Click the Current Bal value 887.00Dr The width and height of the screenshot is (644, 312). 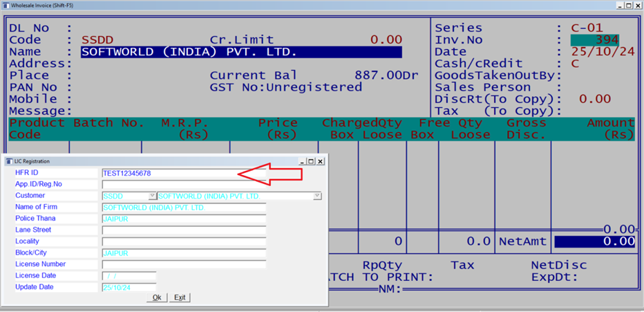(386, 75)
